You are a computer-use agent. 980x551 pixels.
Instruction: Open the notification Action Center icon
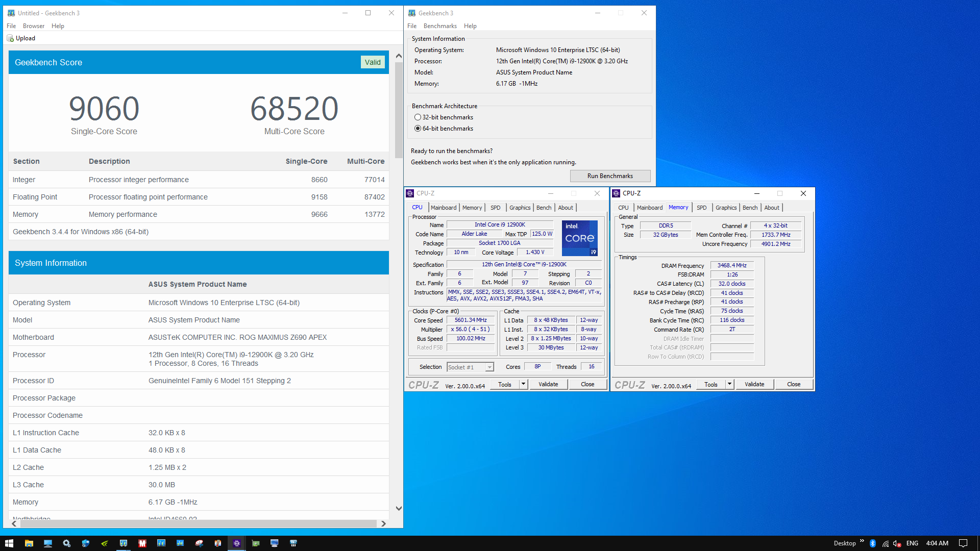pos(963,543)
